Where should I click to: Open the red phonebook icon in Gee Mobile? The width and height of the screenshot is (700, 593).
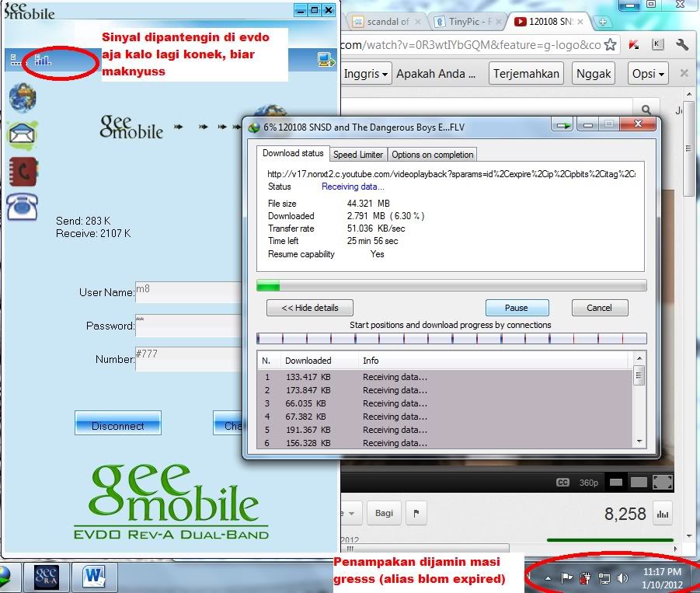pos(23,171)
